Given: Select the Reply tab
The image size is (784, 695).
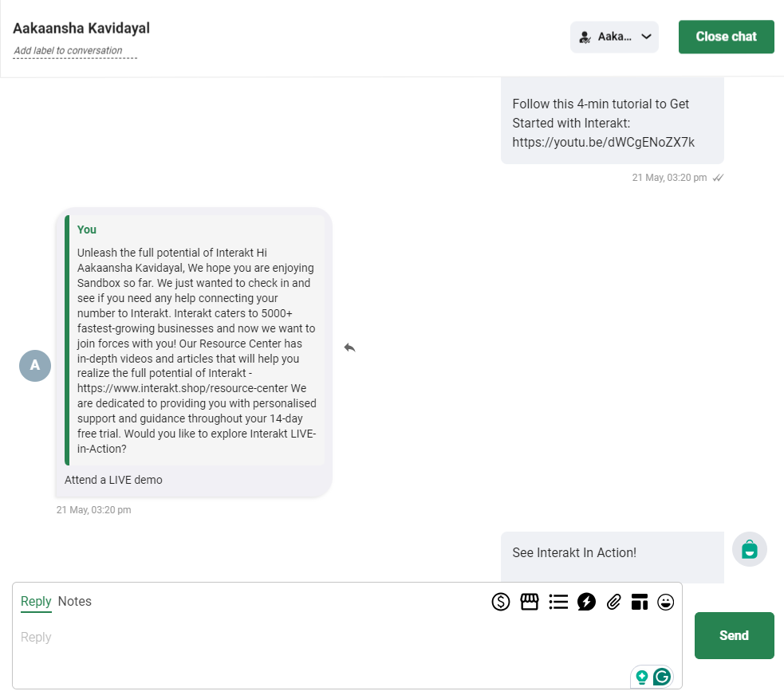Looking at the screenshot, I should point(36,601).
